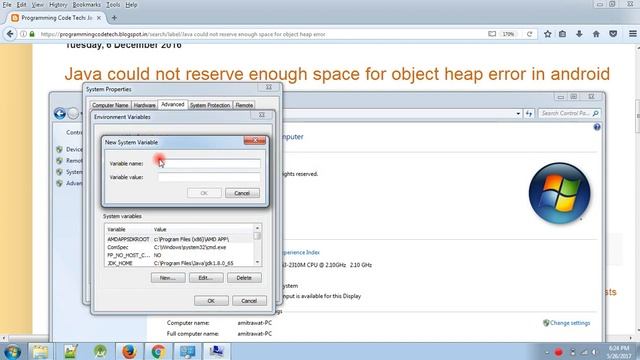
Task: Click Delete button under System variables
Action: tap(244, 278)
